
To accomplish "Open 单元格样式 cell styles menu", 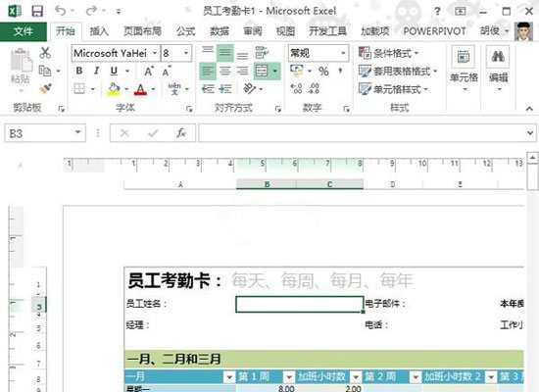I will click(393, 89).
